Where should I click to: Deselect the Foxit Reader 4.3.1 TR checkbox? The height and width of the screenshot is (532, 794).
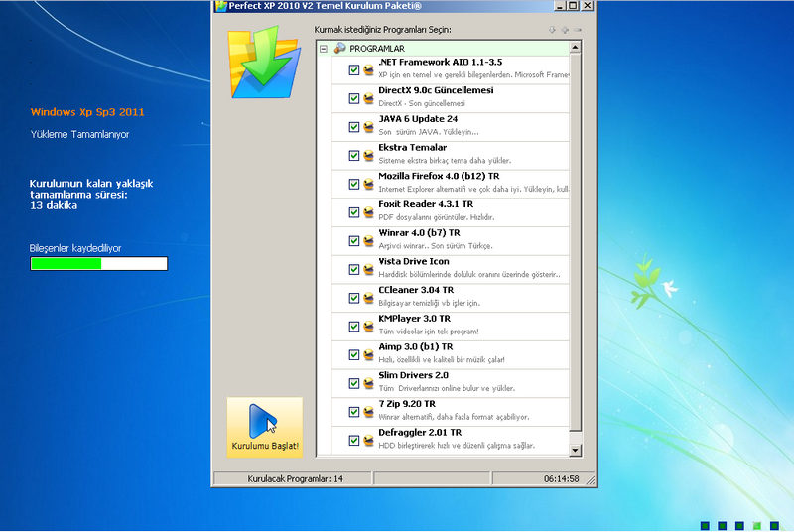(x=354, y=212)
